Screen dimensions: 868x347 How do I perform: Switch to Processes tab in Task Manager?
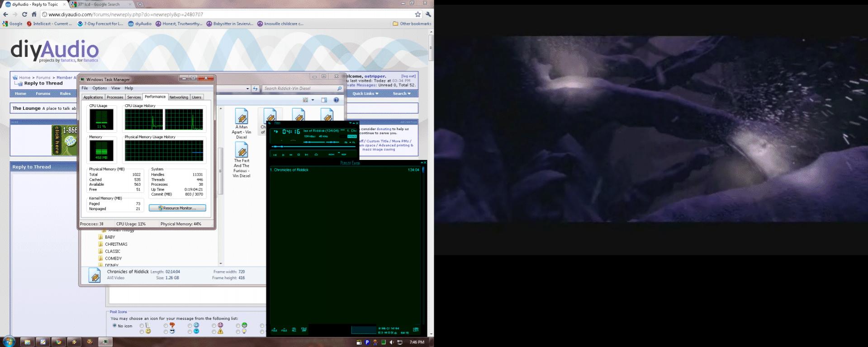(x=115, y=97)
